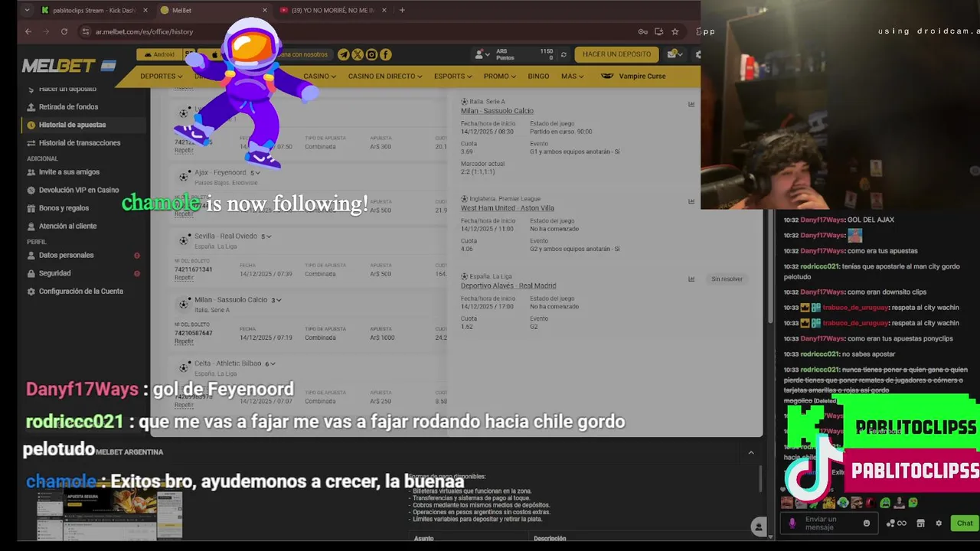Open the store icon below chat

[x=921, y=523]
